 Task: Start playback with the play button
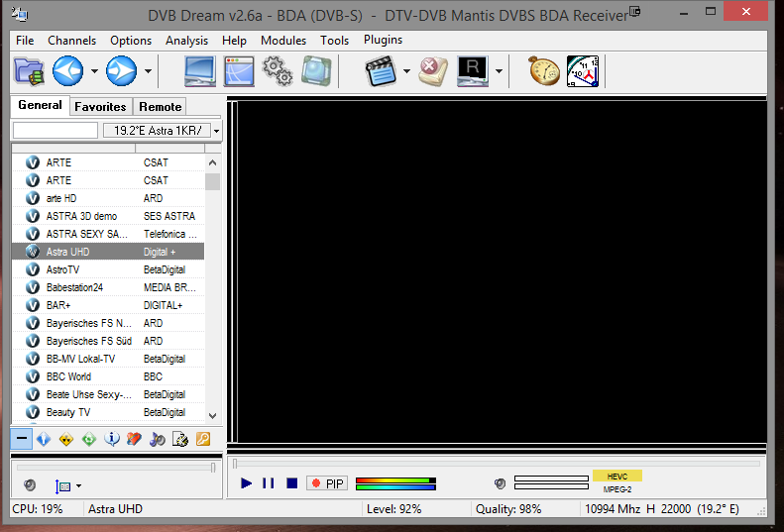tap(246, 483)
